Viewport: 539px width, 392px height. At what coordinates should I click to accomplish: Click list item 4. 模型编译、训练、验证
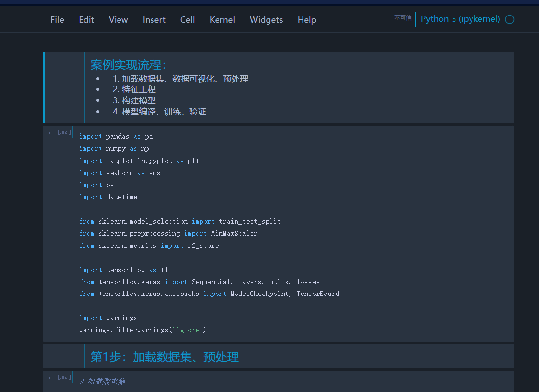pos(159,112)
